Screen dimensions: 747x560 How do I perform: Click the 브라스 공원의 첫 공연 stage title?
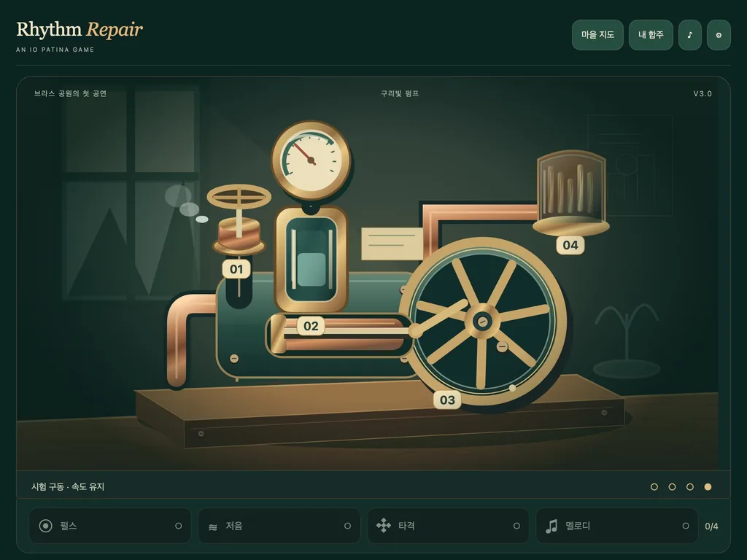click(x=70, y=93)
